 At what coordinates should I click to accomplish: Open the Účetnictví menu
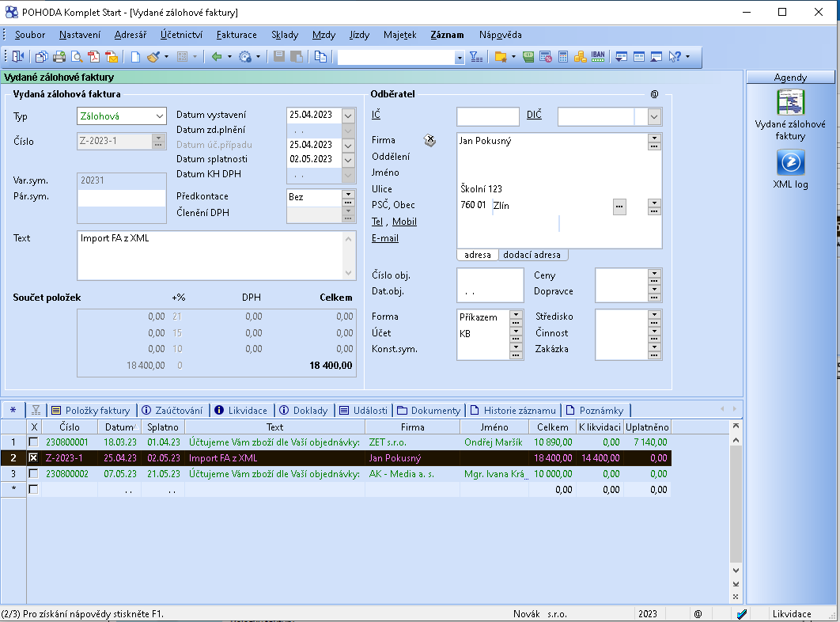tap(182, 35)
